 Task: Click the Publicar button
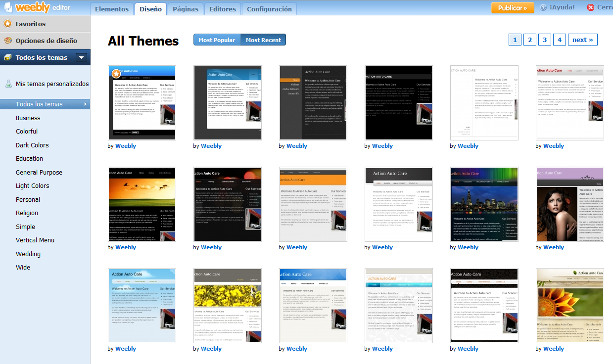click(x=512, y=7)
